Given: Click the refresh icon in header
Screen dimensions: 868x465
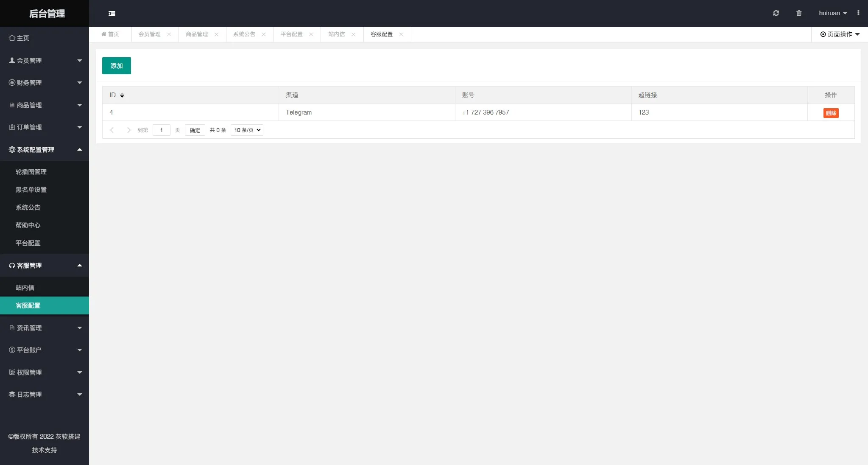Looking at the screenshot, I should (x=776, y=13).
